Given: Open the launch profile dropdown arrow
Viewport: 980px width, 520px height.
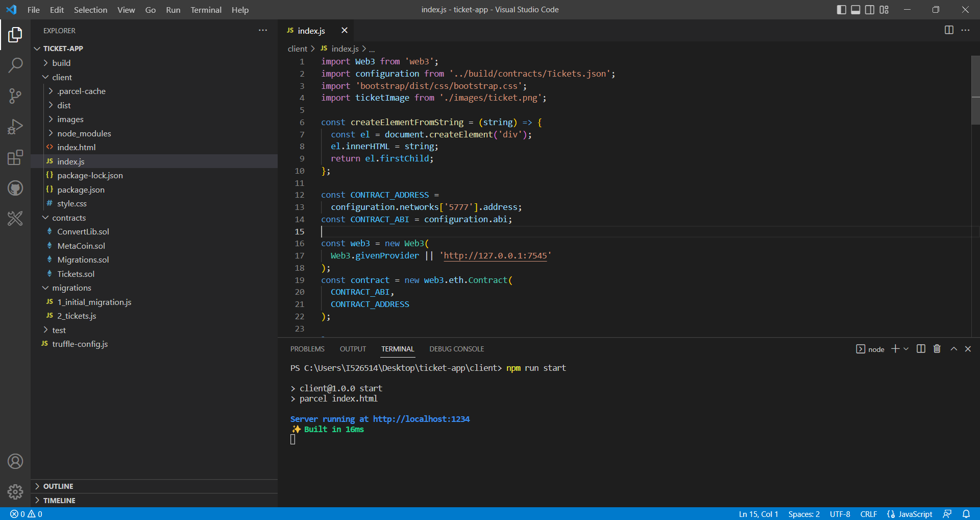Looking at the screenshot, I should coord(906,349).
